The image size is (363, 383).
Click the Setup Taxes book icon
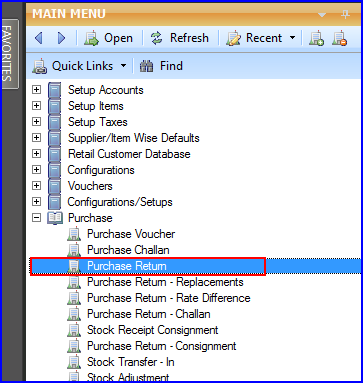coord(55,122)
